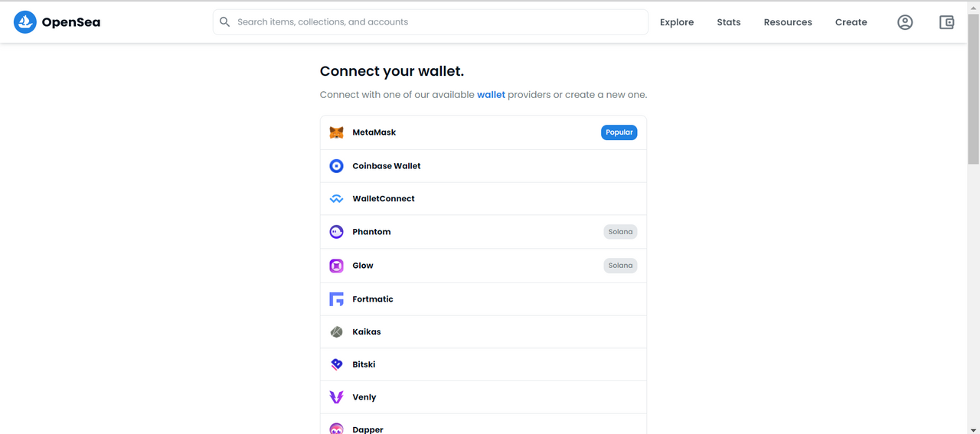
Task: Click the MetaMask fox icon
Action: [336, 132]
